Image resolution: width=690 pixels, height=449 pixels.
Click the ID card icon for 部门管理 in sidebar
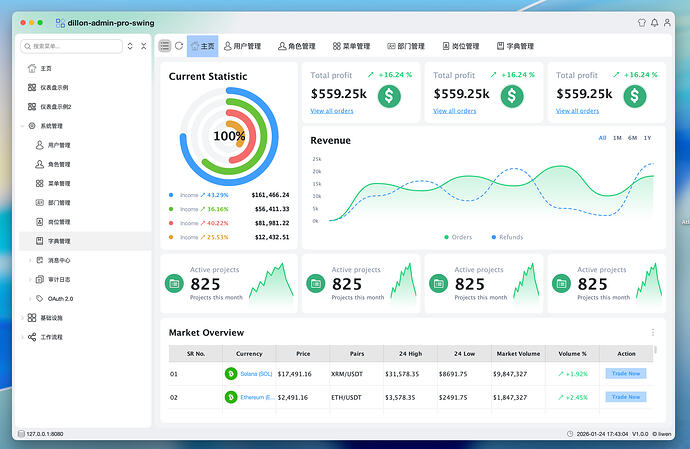tap(40, 202)
